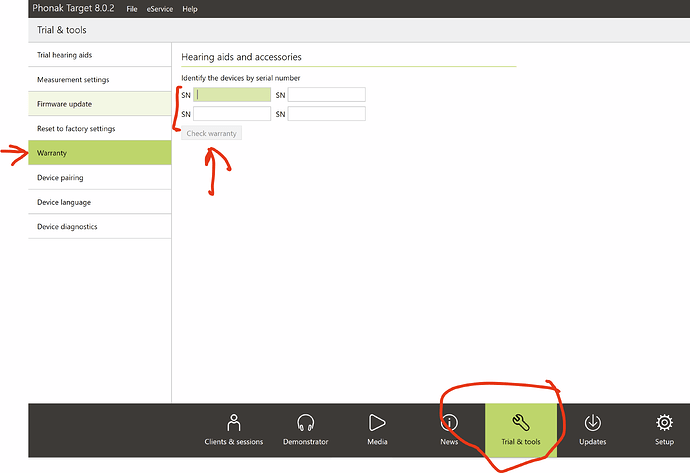Screen dimensions: 690x473
Task: Select Device diagnostics in sidebar
Action: tap(100, 227)
